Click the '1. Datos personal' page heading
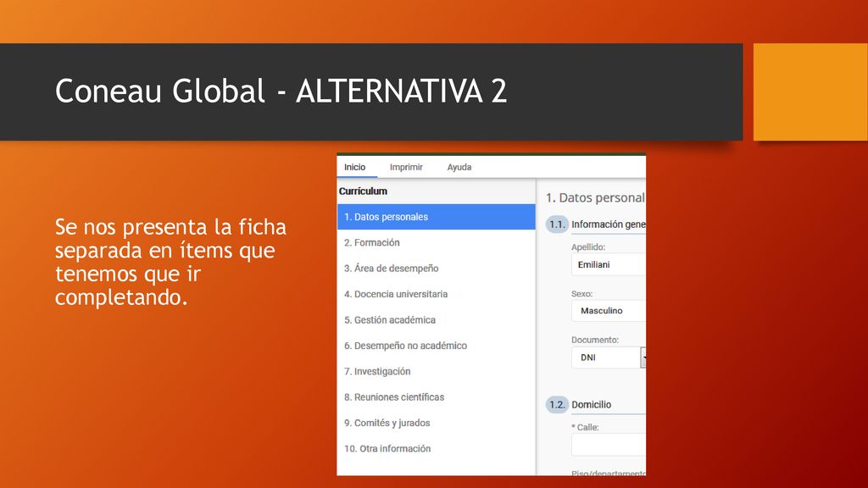 coord(596,197)
